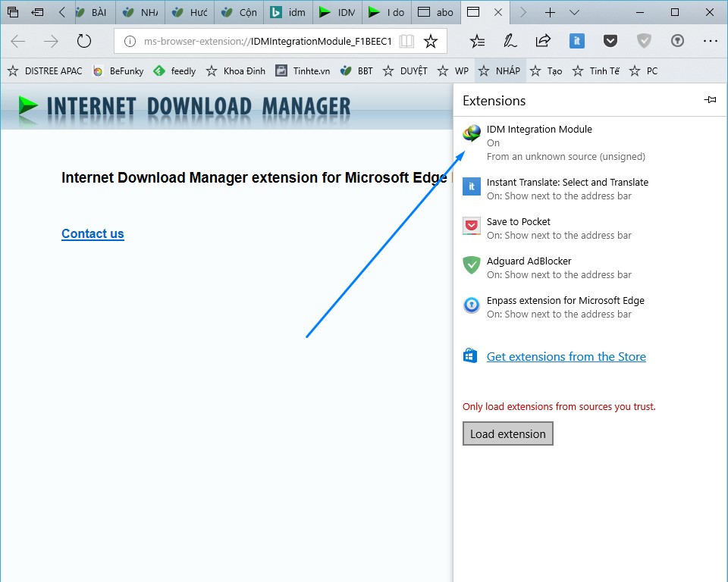Open the new tab with plus button
728x582 pixels.
(550, 13)
